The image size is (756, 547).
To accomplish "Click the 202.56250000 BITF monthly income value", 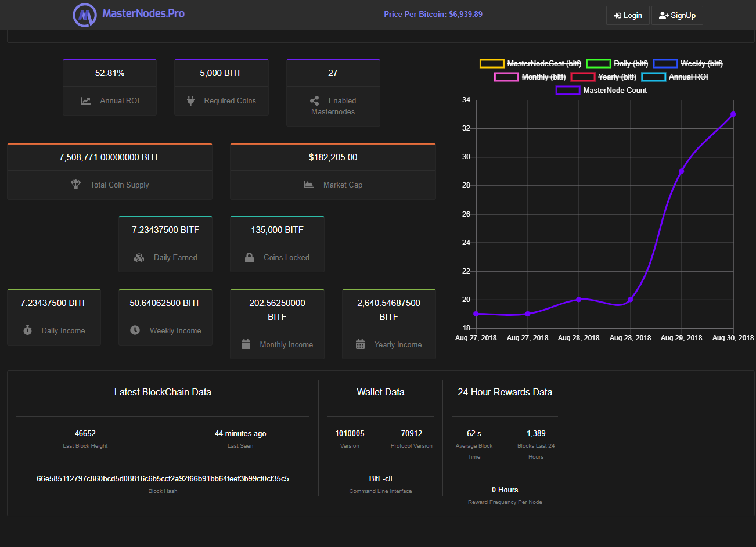I will pyautogui.click(x=277, y=310).
